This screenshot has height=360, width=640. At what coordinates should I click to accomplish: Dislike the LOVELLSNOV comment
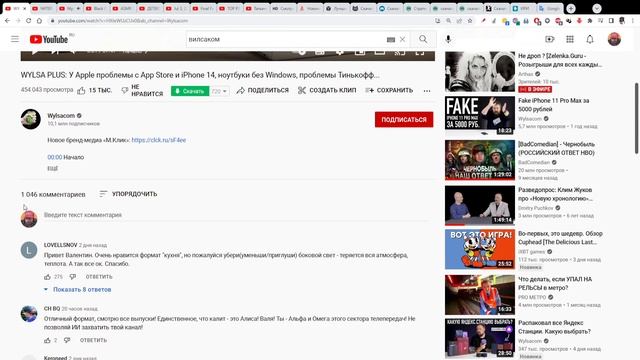(x=73, y=277)
